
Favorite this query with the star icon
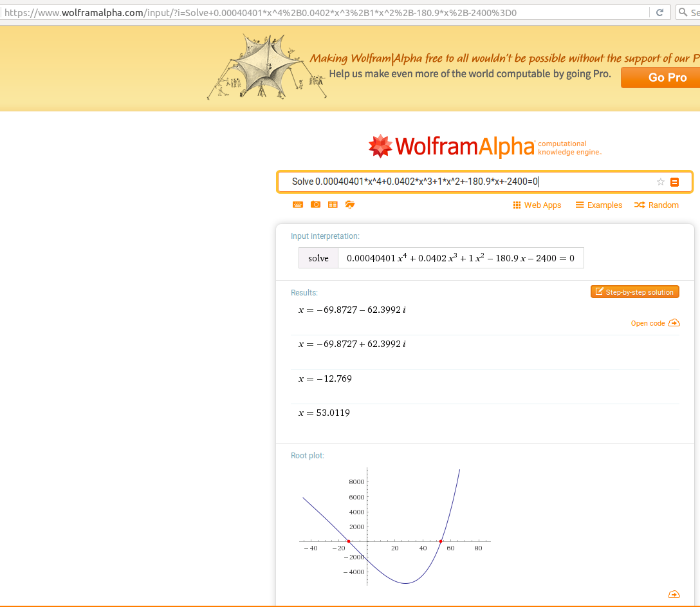tap(661, 182)
